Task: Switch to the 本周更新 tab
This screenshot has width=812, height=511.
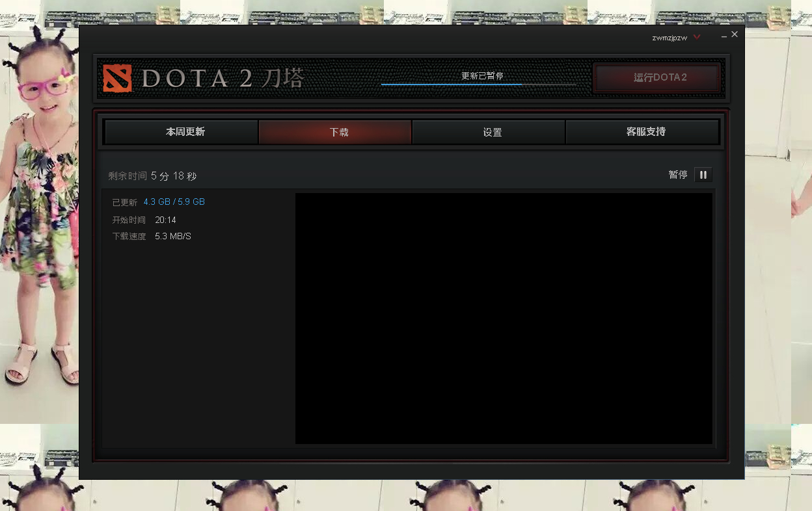Action: click(x=182, y=132)
